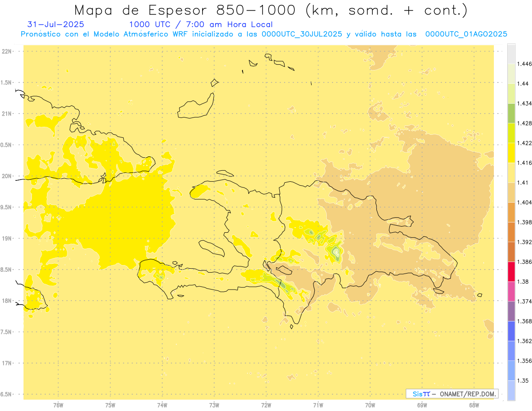The width and height of the screenshot is (532, 411).
Task: Click the legend value 1.446
Action: pos(524,64)
